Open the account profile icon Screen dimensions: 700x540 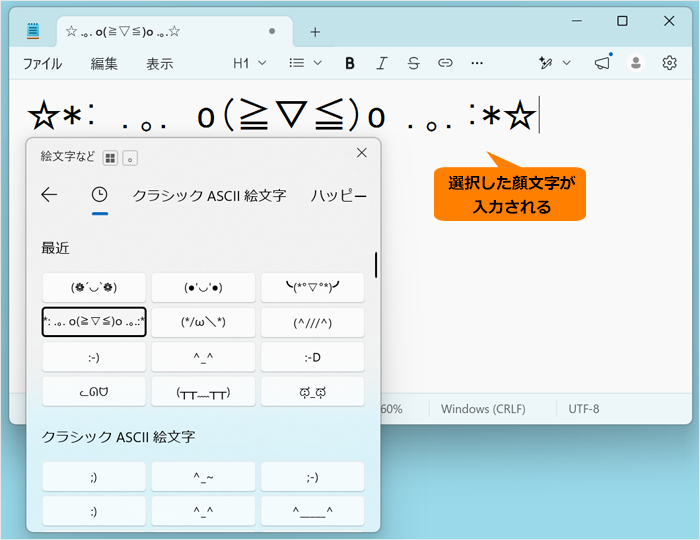(636, 63)
